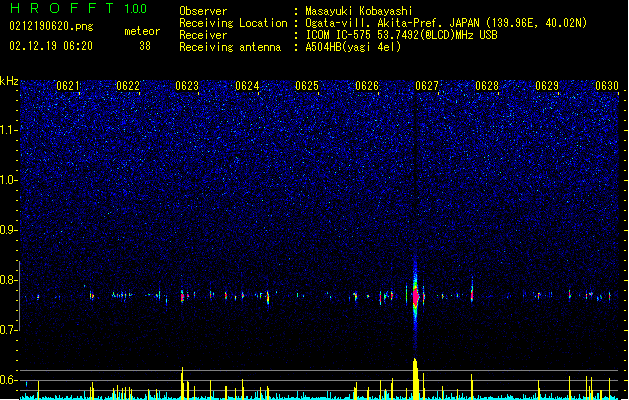Click the 0627 time marker
Viewport: 629px width, 400px height.
(427, 86)
